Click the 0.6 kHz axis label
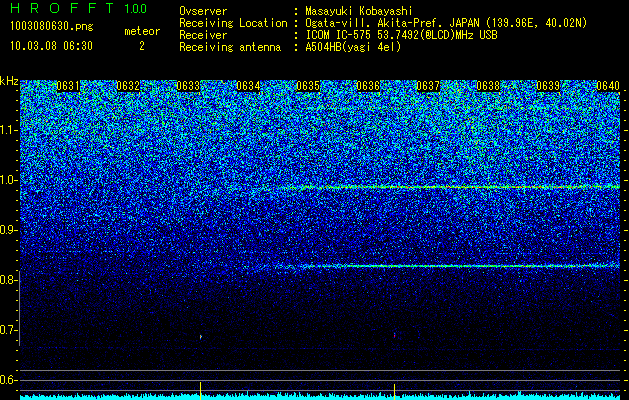This screenshot has height=400, width=629. click(x=7, y=380)
